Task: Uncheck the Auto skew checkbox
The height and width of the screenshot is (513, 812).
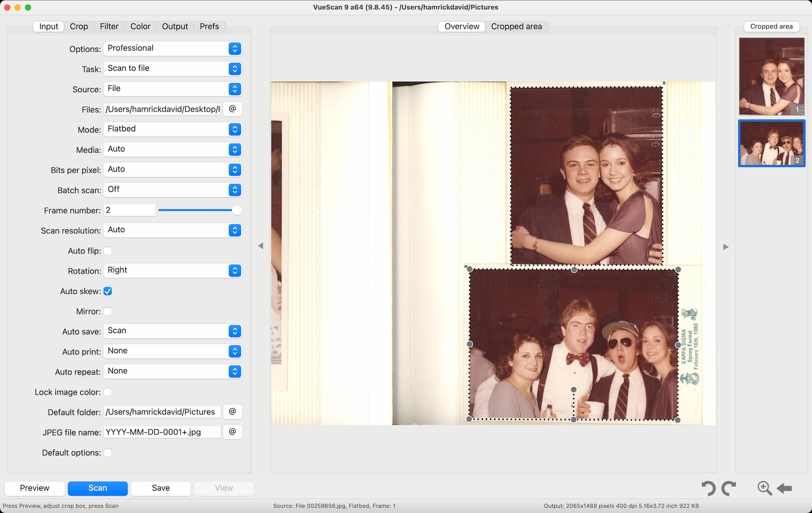Action: pos(108,291)
